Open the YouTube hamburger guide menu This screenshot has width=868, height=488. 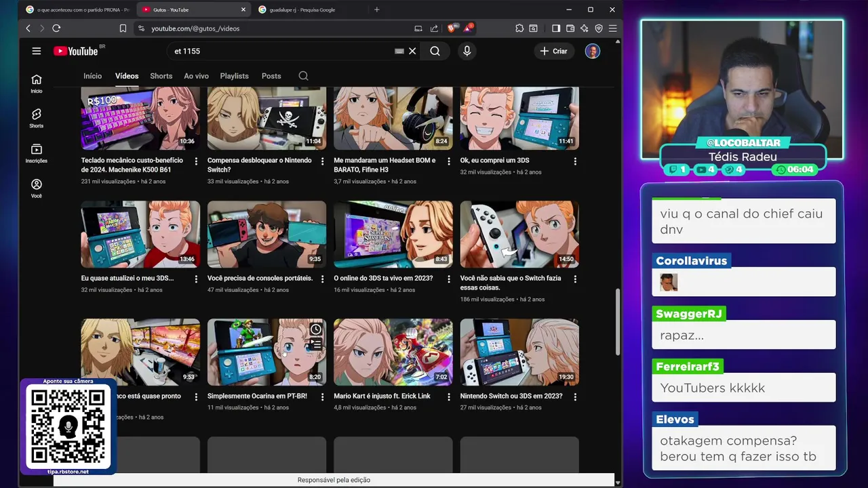click(37, 51)
